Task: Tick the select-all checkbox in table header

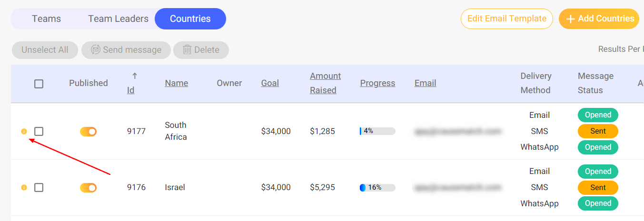Action: click(x=39, y=84)
